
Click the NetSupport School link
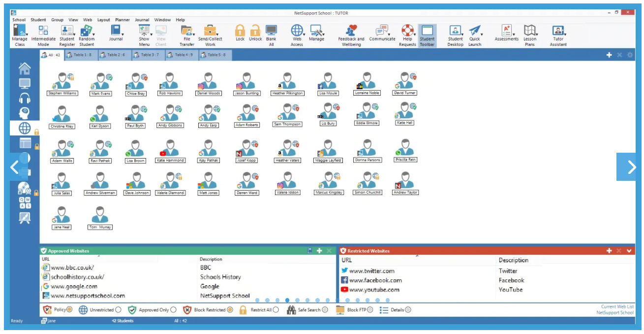pyautogui.click(x=615, y=313)
